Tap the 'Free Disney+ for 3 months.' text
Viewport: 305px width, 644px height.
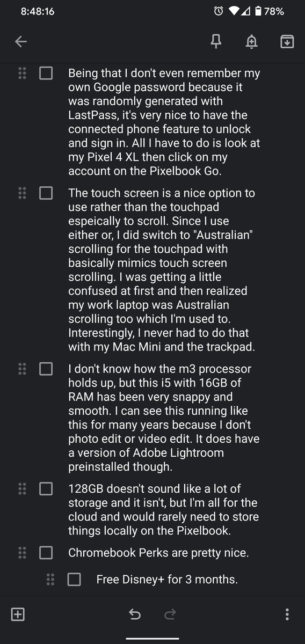[167, 580]
